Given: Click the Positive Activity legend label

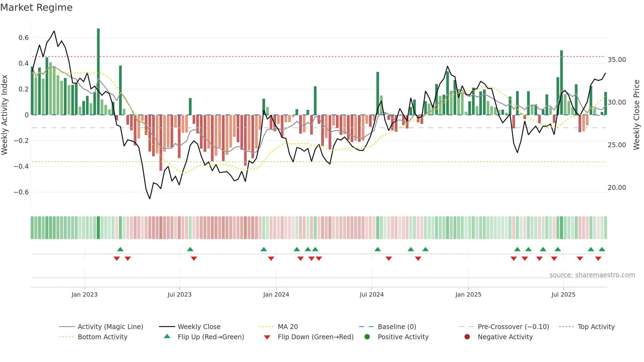Looking at the screenshot, I should 403,337.
